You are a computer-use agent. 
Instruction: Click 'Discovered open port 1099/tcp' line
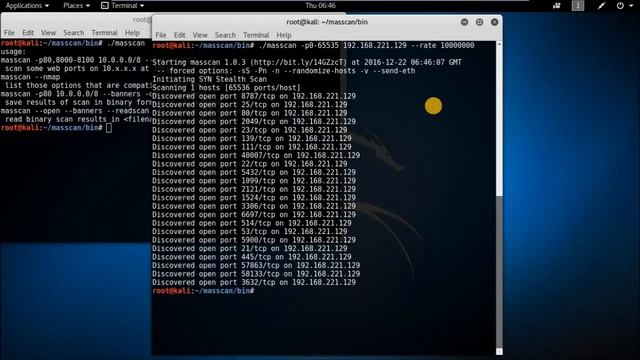coord(254,181)
